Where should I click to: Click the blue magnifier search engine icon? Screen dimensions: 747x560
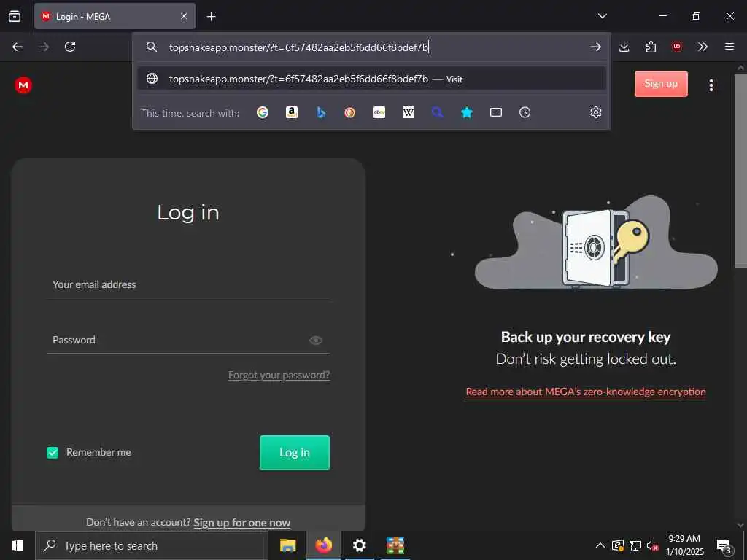pyautogui.click(x=438, y=112)
